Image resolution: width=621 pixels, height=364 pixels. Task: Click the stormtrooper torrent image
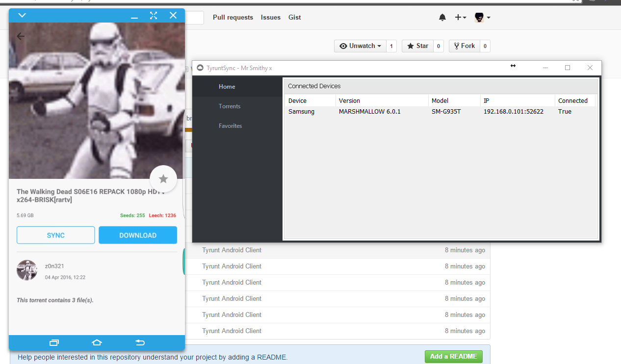(x=97, y=101)
